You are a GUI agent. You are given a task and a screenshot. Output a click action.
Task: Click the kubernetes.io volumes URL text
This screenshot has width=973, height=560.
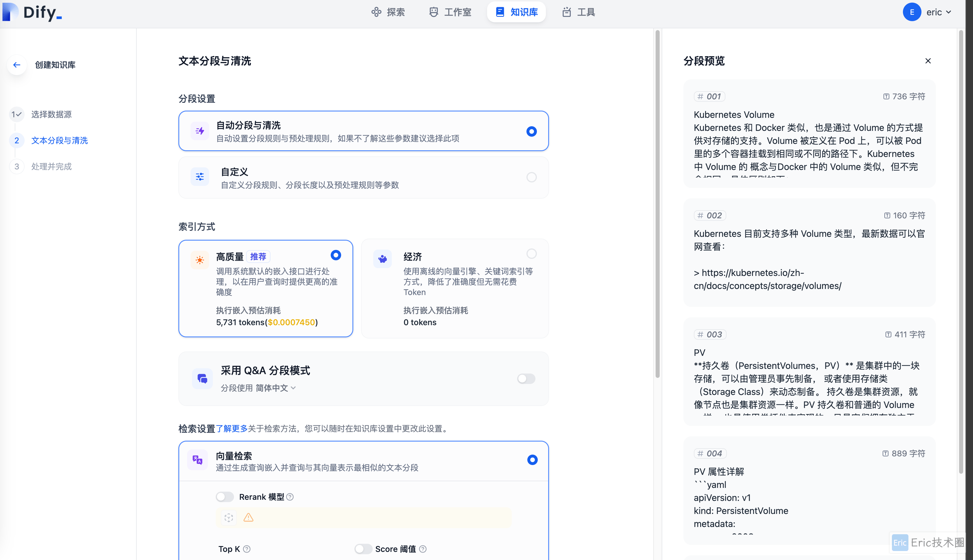pos(767,279)
